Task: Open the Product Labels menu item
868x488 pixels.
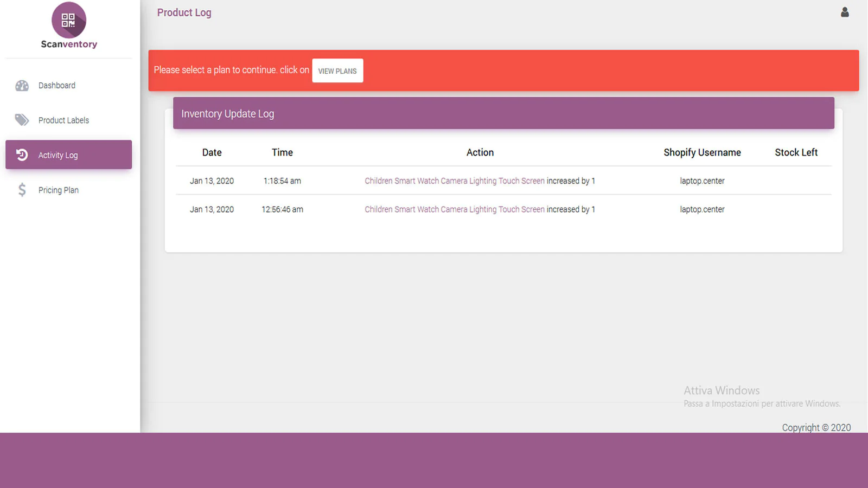Action: click(63, 120)
